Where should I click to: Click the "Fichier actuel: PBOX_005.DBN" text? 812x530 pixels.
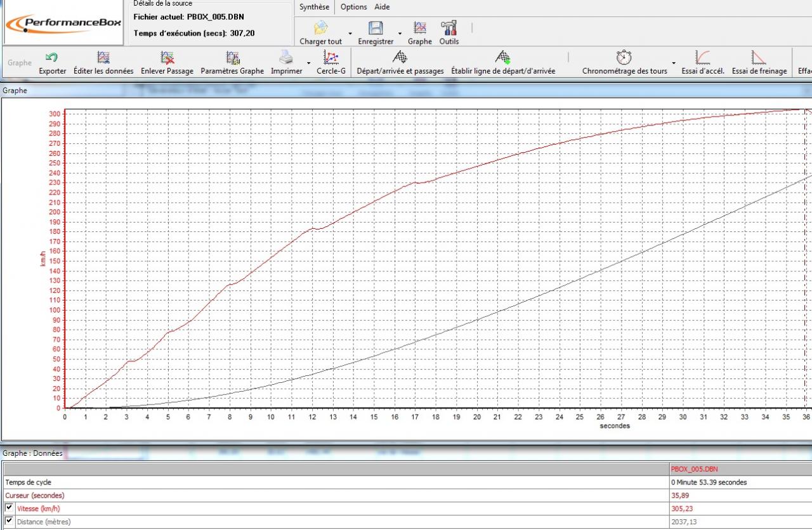(188, 17)
